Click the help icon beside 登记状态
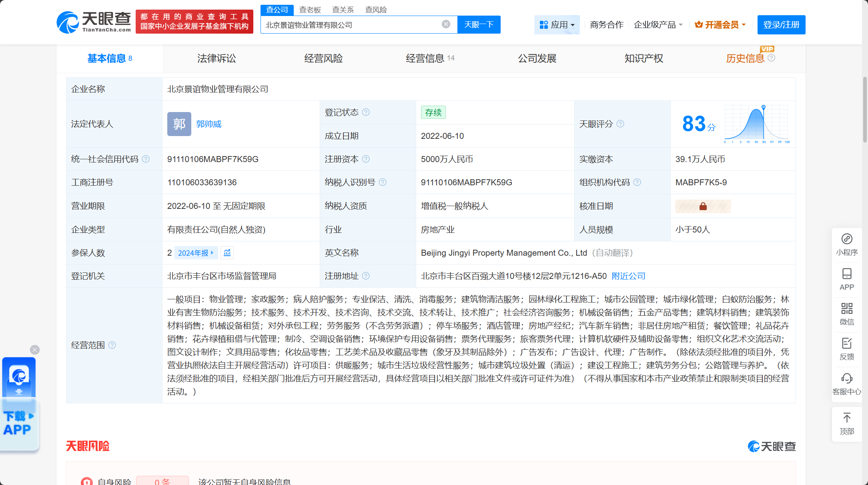 (x=366, y=112)
